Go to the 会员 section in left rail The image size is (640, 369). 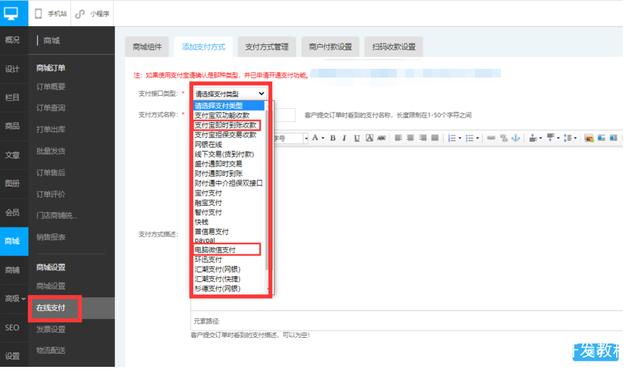(x=12, y=212)
